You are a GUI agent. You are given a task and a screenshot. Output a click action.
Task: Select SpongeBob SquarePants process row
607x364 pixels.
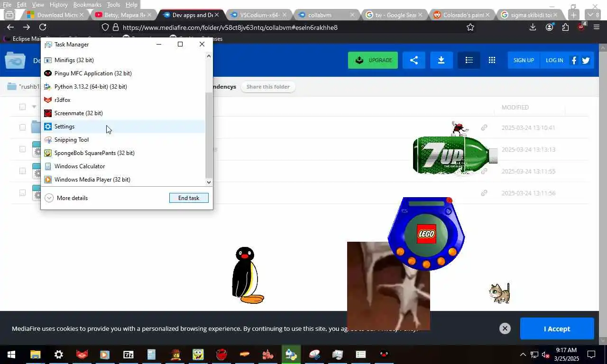(x=123, y=153)
